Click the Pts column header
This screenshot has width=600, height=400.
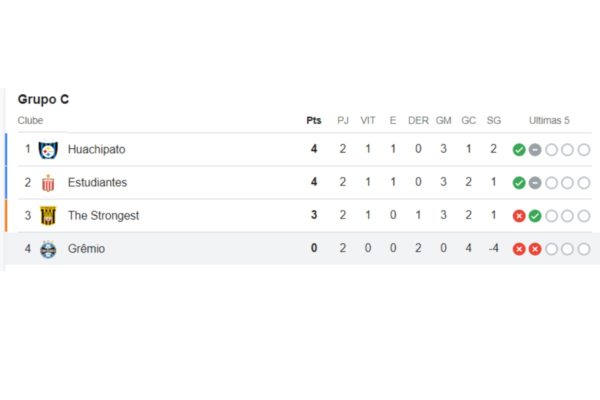pyautogui.click(x=314, y=121)
